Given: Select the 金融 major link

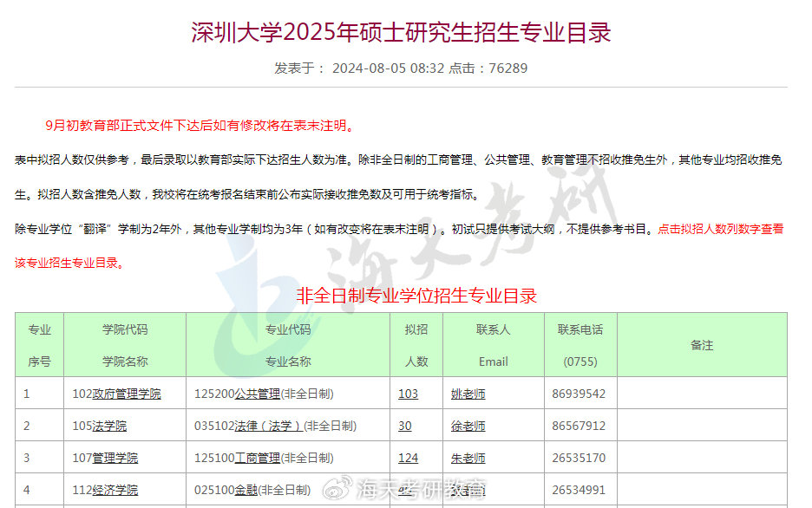Looking at the screenshot, I should [246, 490].
